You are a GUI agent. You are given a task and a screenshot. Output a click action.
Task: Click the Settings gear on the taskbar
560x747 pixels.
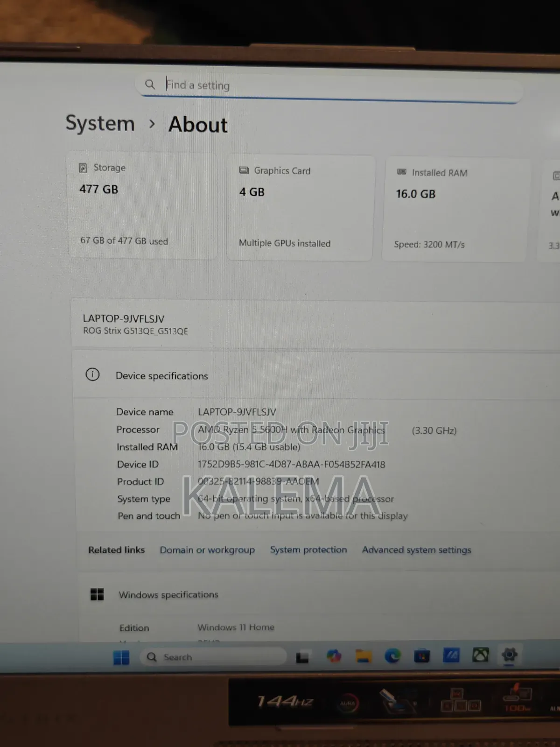click(510, 655)
